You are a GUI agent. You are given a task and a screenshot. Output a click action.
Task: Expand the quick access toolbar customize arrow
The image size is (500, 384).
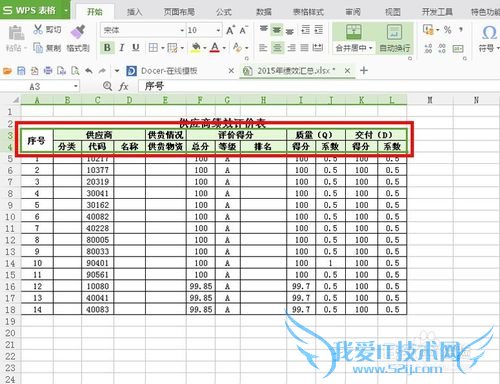tap(117, 71)
